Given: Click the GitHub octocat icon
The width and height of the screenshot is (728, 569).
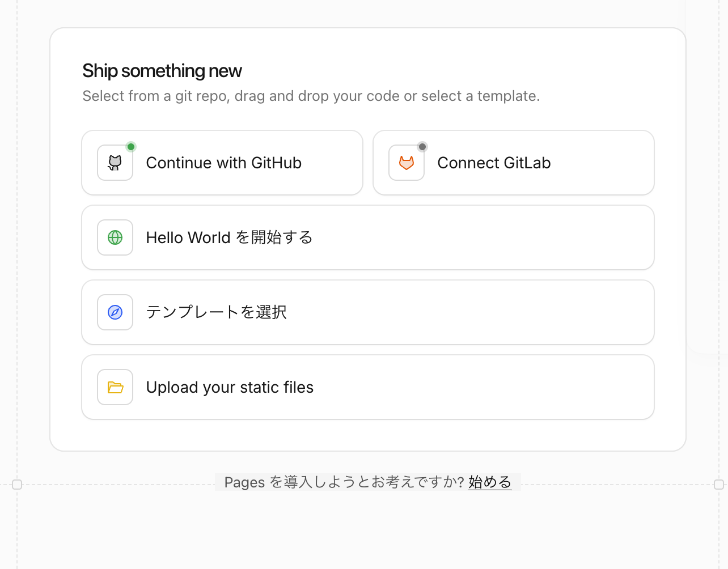Looking at the screenshot, I should click(115, 163).
